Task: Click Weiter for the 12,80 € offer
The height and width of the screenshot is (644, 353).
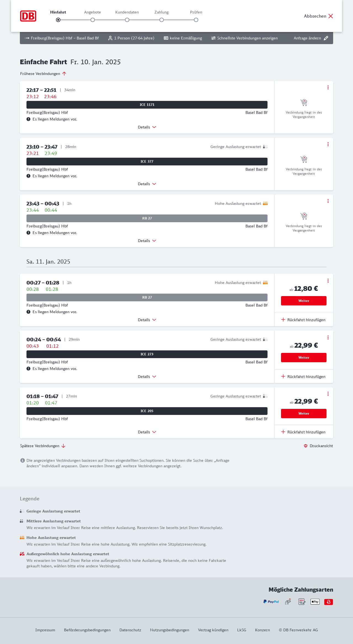Action: pos(304,301)
